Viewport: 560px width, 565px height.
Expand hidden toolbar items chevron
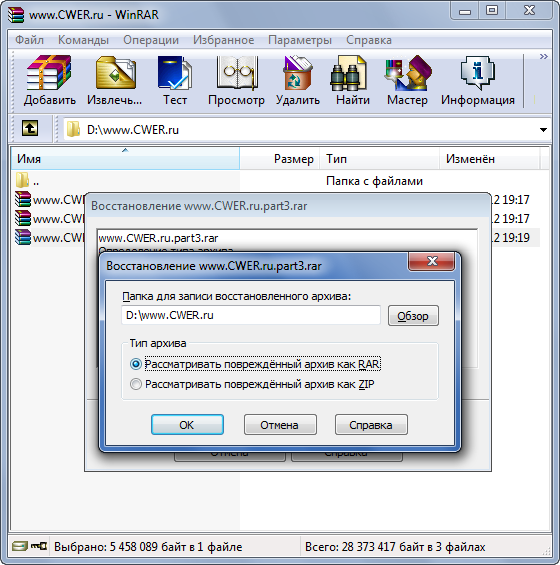[x=544, y=57]
